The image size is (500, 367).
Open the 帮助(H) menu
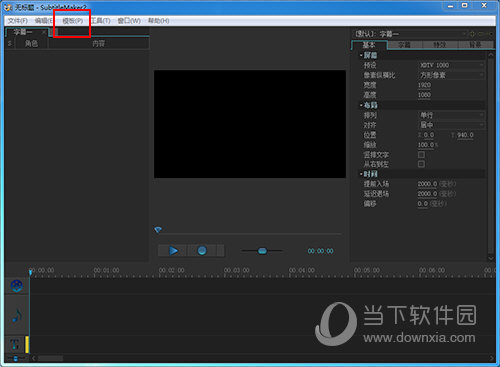click(159, 21)
